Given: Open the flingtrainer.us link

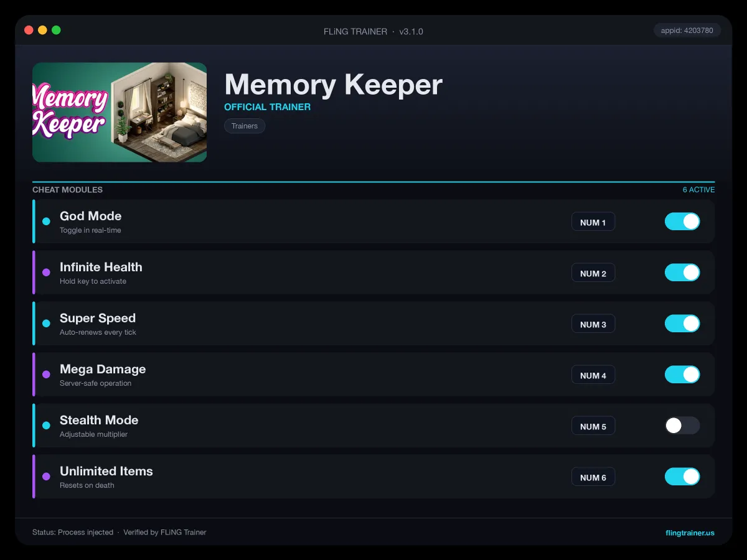Looking at the screenshot, I should [690, 533].
